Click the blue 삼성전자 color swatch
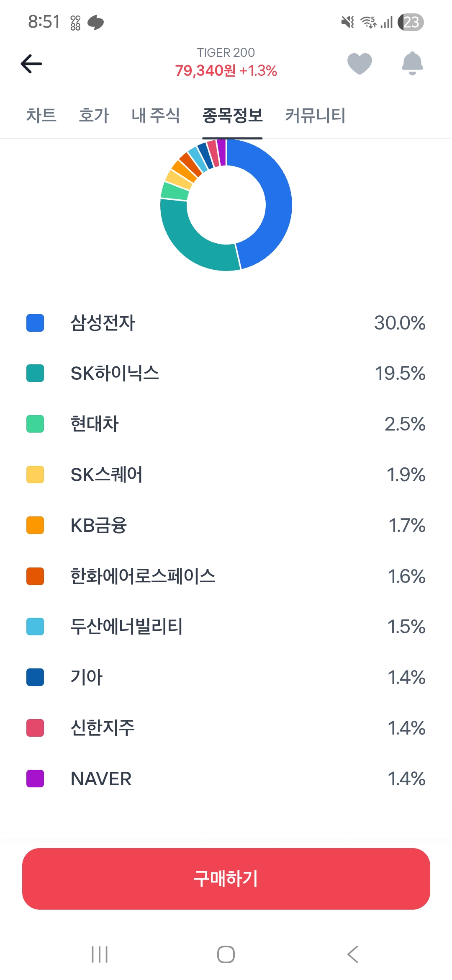 (x=35, y=323)
